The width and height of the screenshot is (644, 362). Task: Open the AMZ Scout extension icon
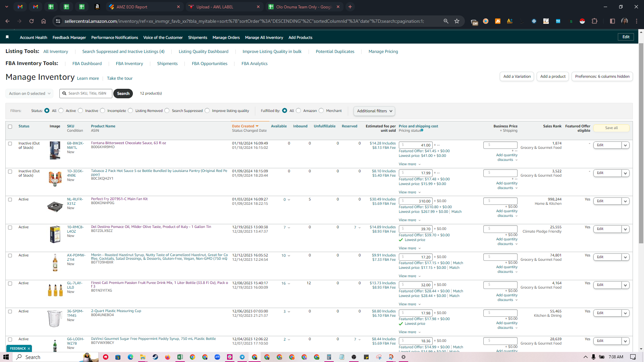[510, 21]
